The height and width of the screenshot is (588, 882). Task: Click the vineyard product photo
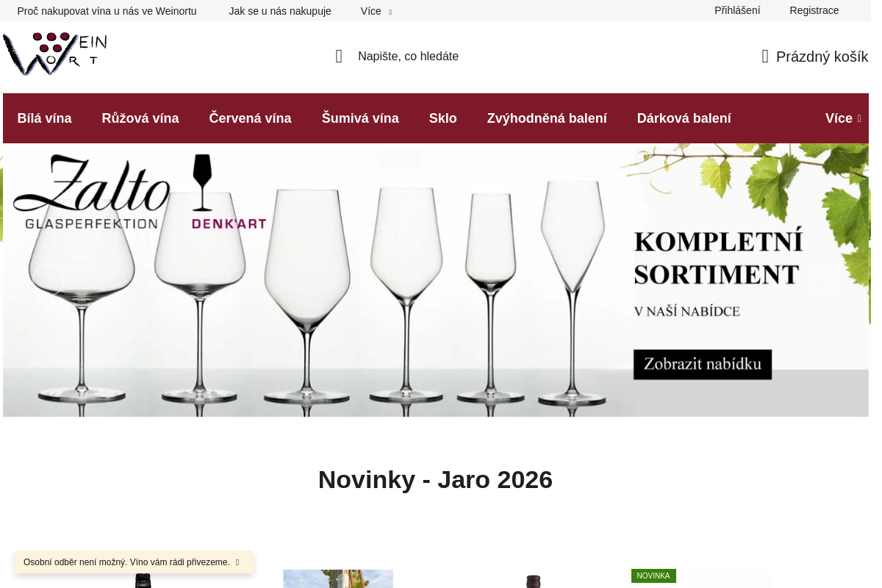pos(337,579)
